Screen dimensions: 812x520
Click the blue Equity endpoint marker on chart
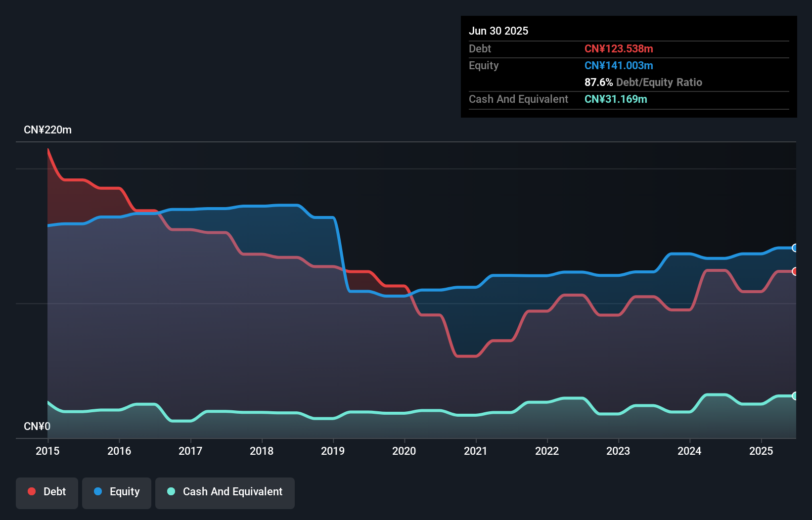click(795, 248)
